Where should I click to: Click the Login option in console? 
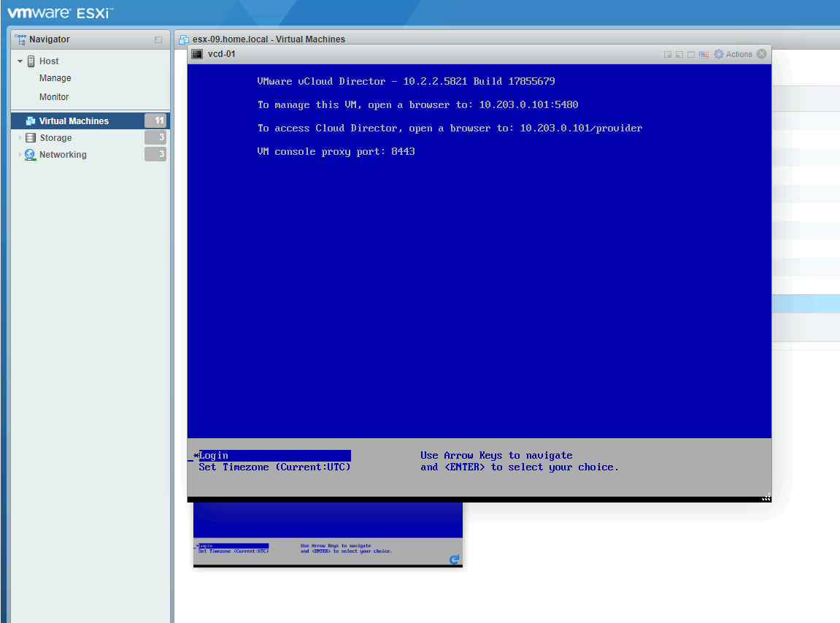coord(214,456)
